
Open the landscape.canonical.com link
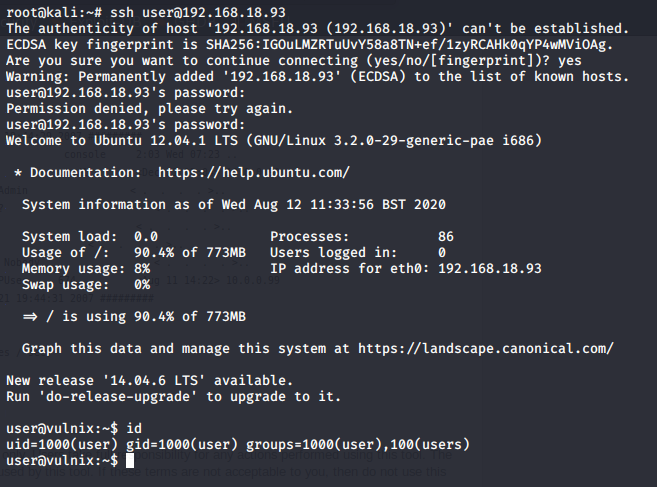click(x=486, y=348)
